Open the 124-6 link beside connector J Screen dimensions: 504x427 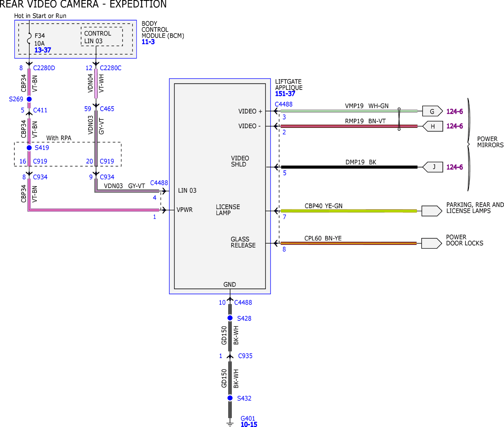click(455, 167)
